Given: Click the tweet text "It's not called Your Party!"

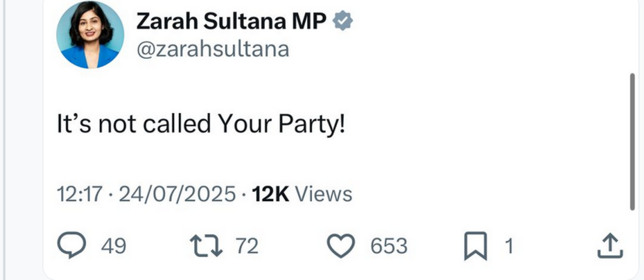Looking at the screenshot, I should coord(201,125).
